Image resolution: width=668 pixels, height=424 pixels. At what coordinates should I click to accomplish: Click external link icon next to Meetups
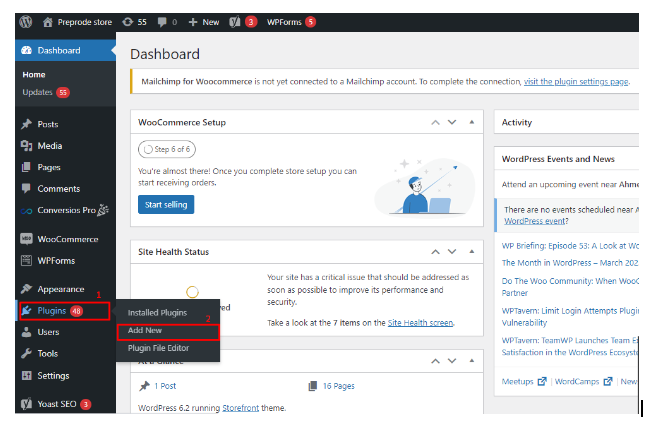[542, 381]
